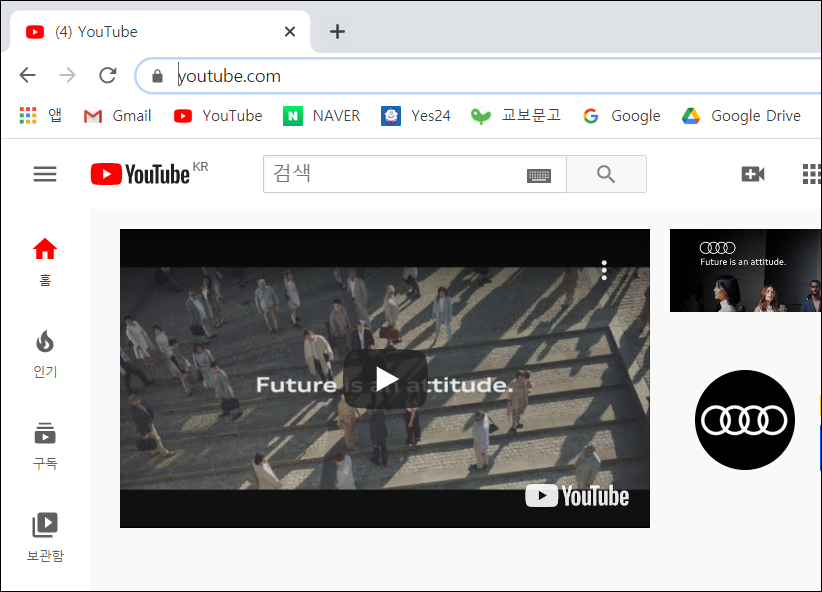Image resolution: width=822 pixels, height=592 pixels.
Task: Click the YouTube KR logo
Action: (149, 174)
